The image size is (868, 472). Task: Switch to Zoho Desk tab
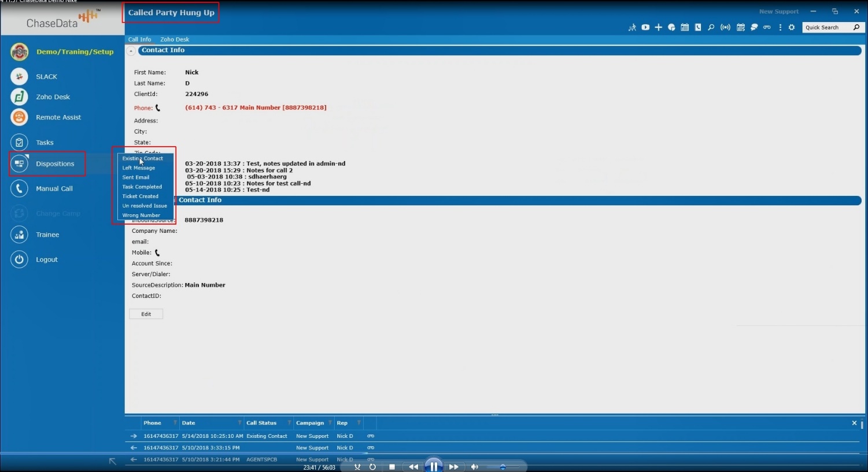(175, 39)
